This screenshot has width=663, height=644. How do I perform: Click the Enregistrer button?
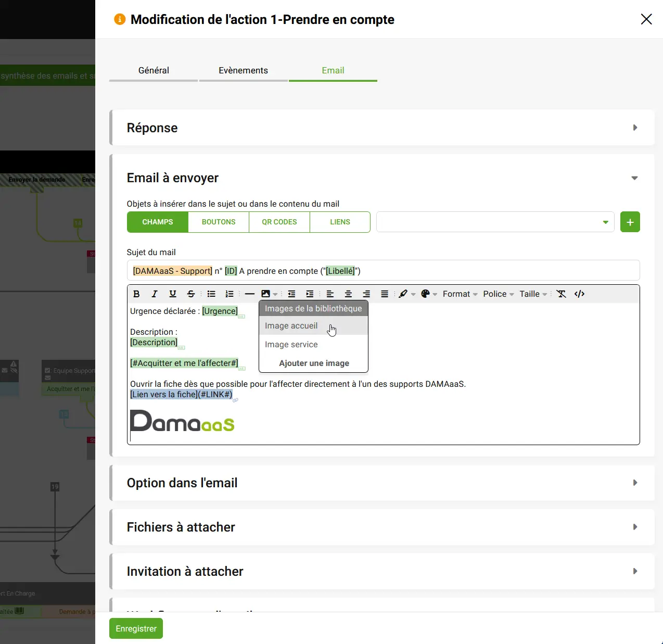[136, 628]
